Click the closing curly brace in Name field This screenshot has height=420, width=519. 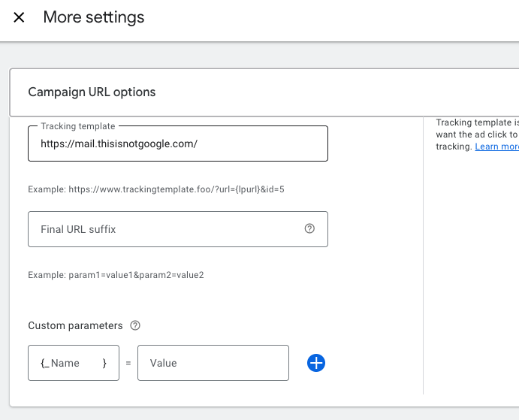(104, 363)
